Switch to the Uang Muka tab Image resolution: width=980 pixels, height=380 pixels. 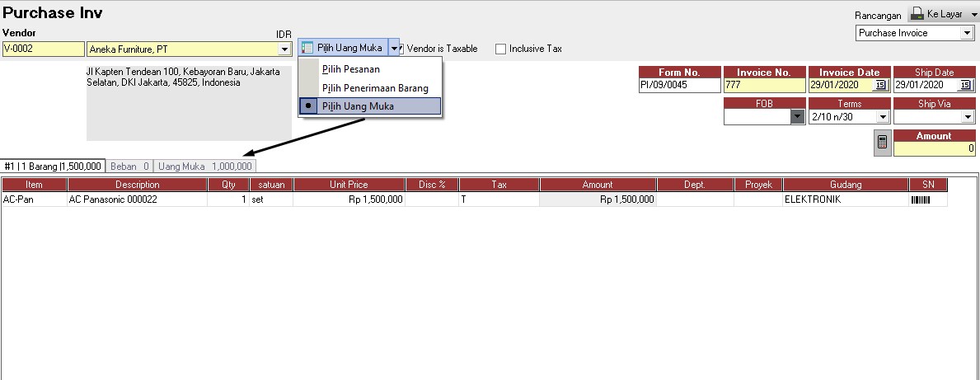click(x=205, y=166)
